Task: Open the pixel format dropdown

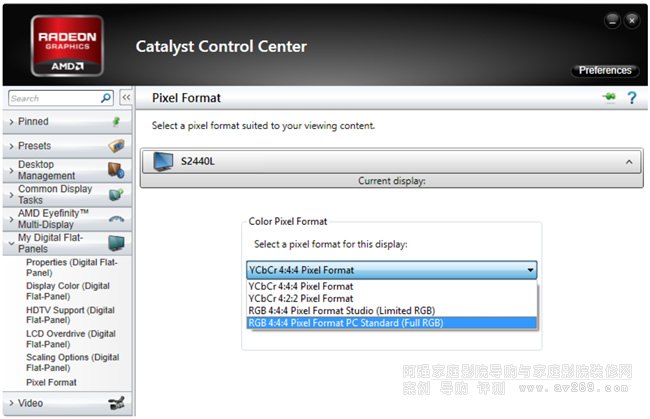Action: click(530, 270)
